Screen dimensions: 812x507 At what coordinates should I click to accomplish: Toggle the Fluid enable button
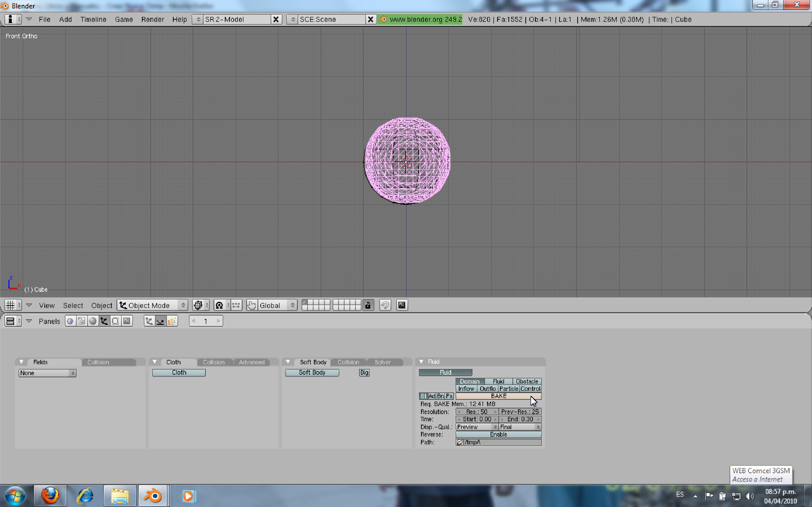445,372
